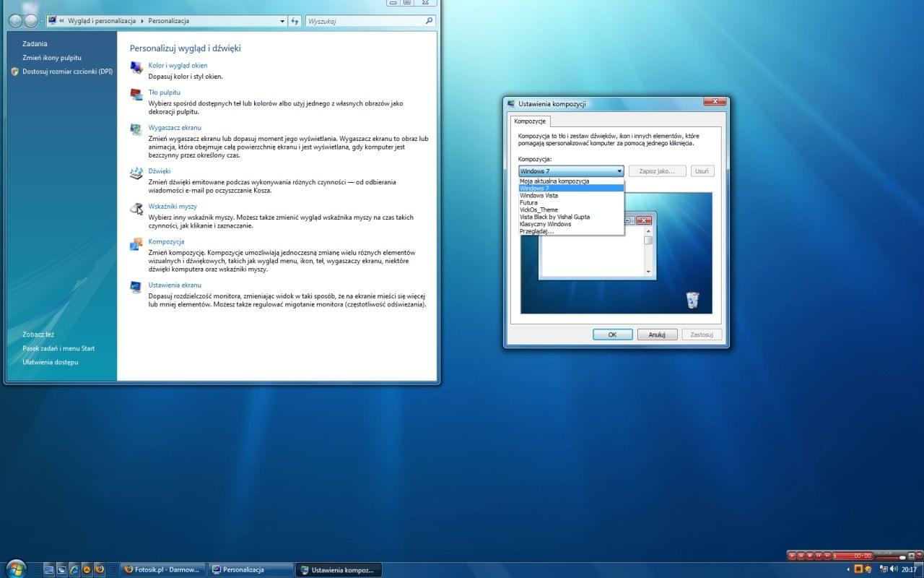Click the Recycle Bin in theme preview

pos(692,300)
